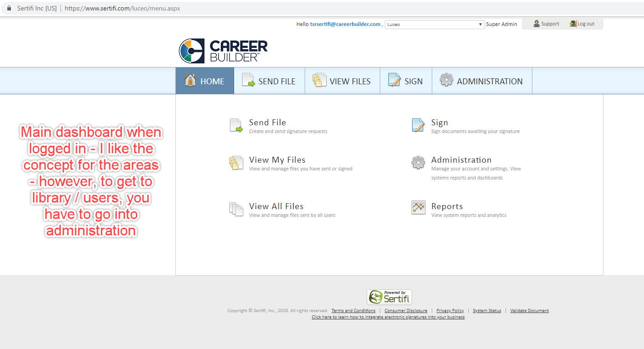Open Terms and Conditions footer link

[x=353, y=311]
